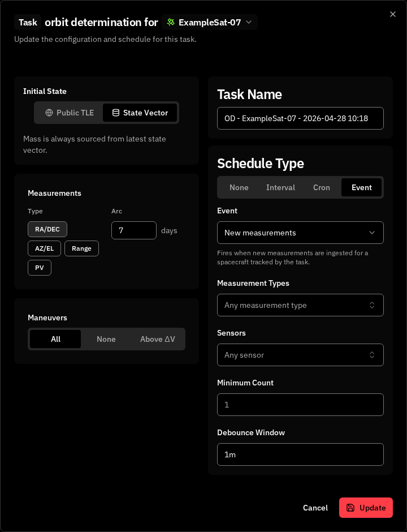
Task: Click the 'Mass is always sourced' note
Action: coord(94,144)
